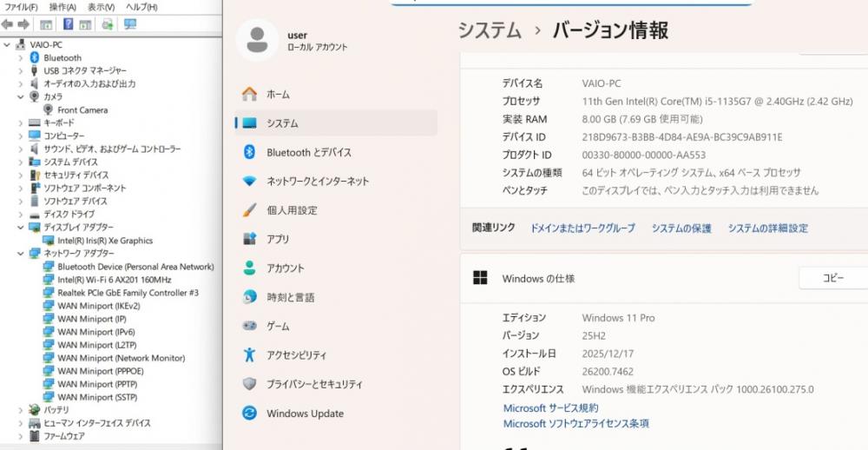This screenshot has width=868, height=450.
Task: Click the Back arrow in Device Manager toolbar
Action: 8,24
